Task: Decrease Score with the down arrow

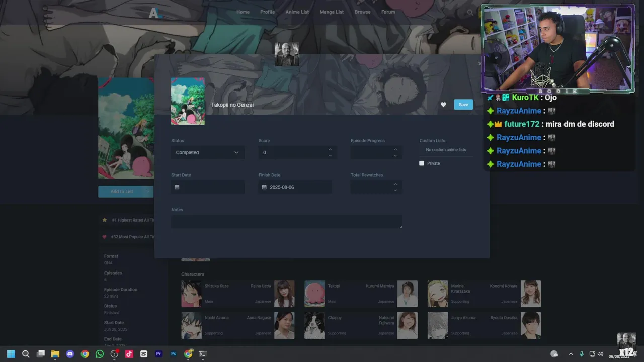Action: point(330,156)
